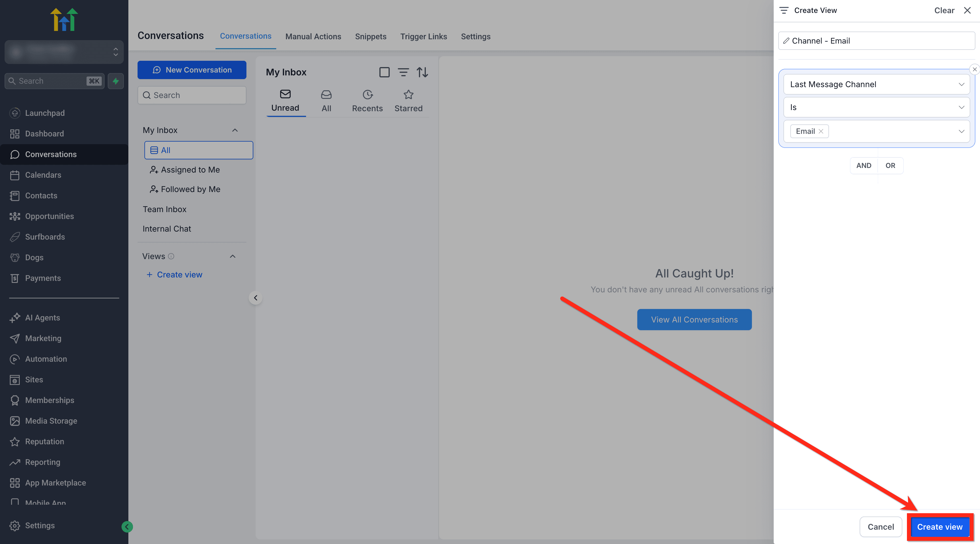Click the green lightning quick-action icon
Screen dimensions: 980x544
pos(116,81)
